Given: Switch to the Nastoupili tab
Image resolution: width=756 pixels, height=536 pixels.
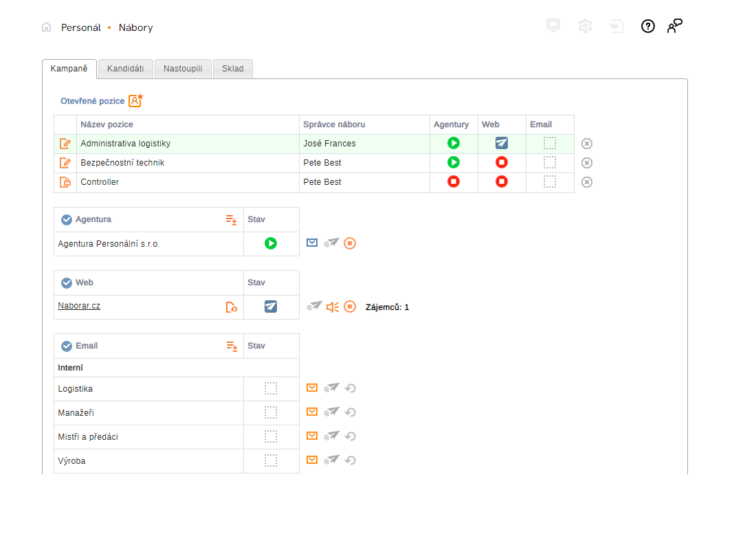Looking at the screenshot, I should (x=183, y=69).
